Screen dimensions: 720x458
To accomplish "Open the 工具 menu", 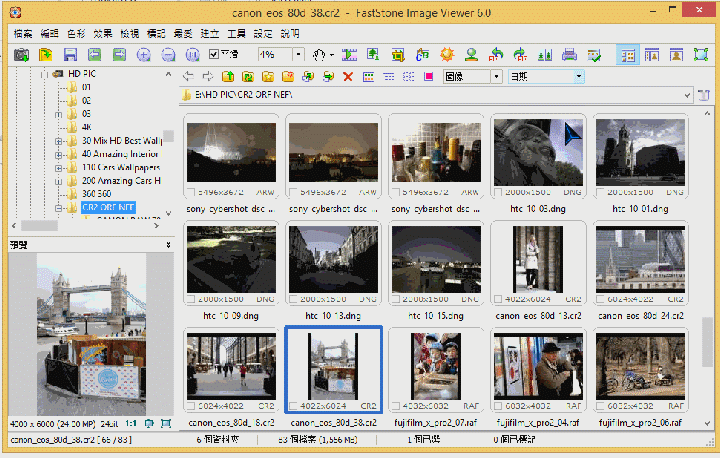I will click(x=236, y=34).
